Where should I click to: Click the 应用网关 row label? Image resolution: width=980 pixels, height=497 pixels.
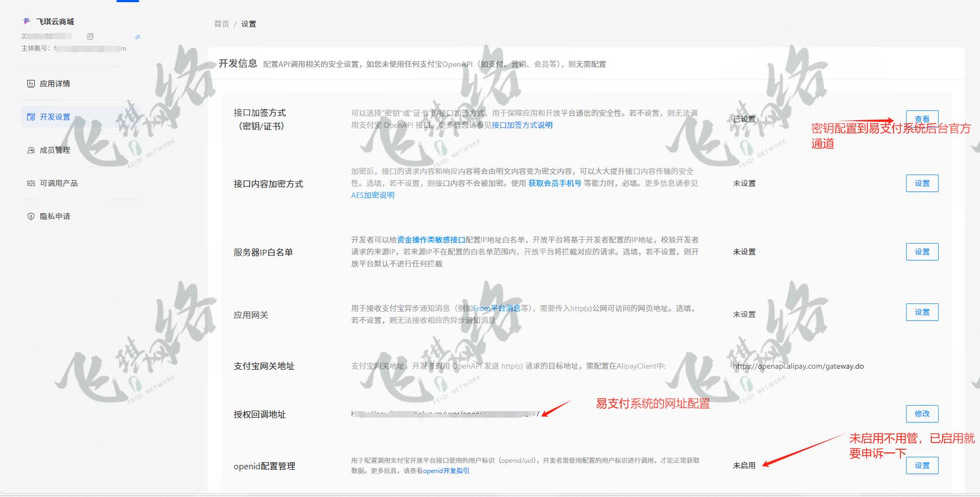pyautogui.click(x=251, y=315)
